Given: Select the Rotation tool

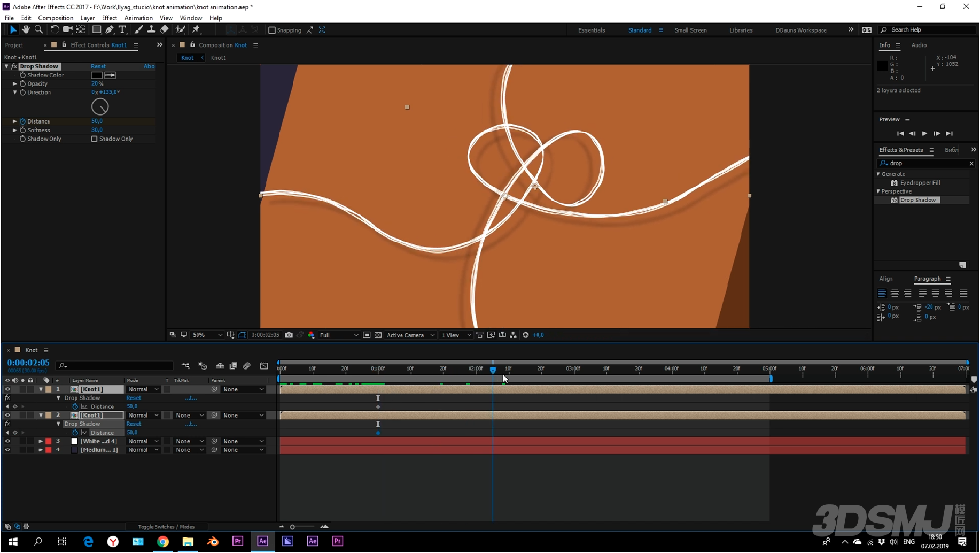Looking at the screenshot, I should click(x=55, y=30).
